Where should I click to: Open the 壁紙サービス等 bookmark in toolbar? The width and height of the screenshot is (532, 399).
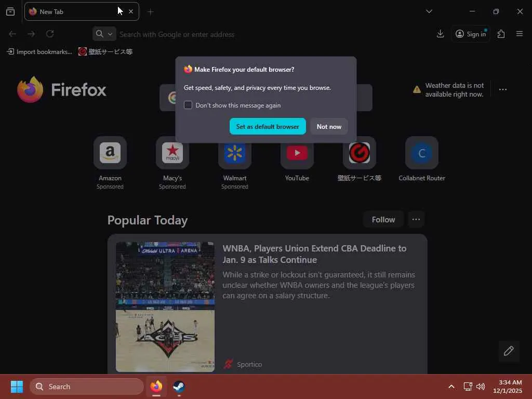[x=105, y=51]
